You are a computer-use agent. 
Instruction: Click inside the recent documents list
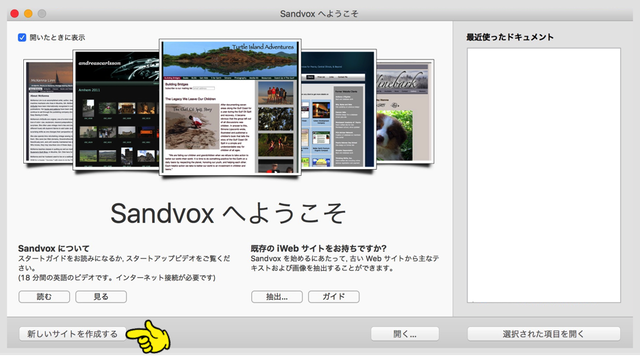pos(544,175)
